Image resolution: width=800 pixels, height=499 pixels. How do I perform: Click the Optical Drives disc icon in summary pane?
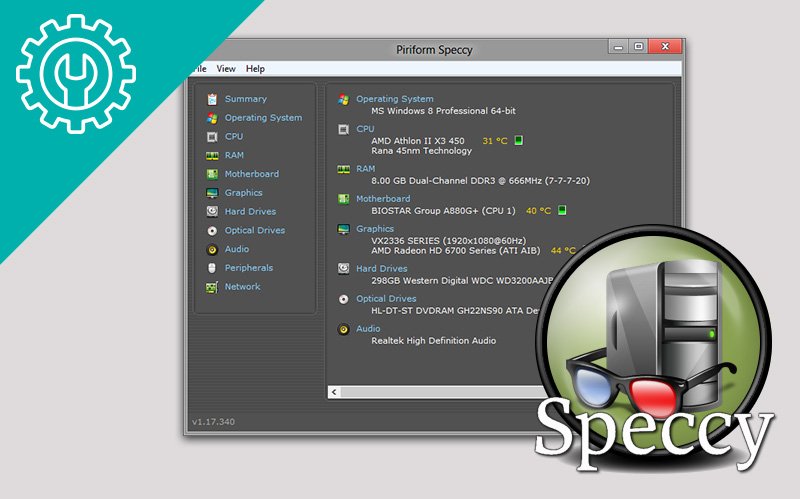[x=343, y=299]
